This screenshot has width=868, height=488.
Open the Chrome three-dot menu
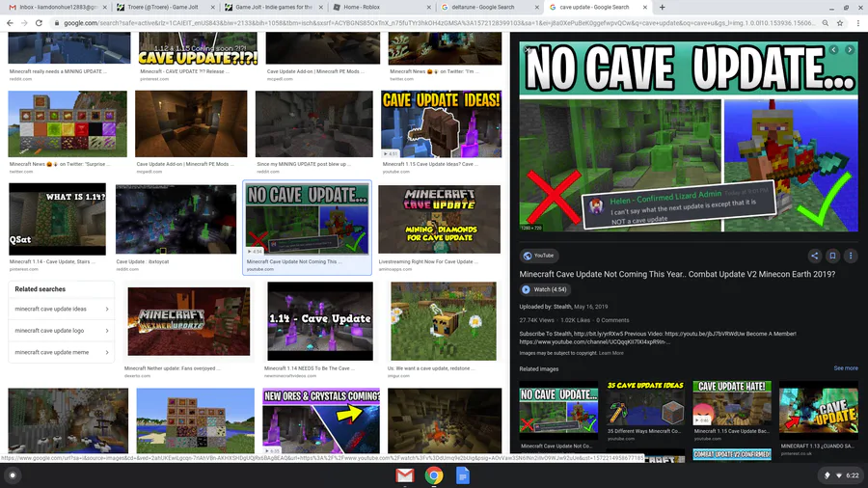tap(858, 23)
